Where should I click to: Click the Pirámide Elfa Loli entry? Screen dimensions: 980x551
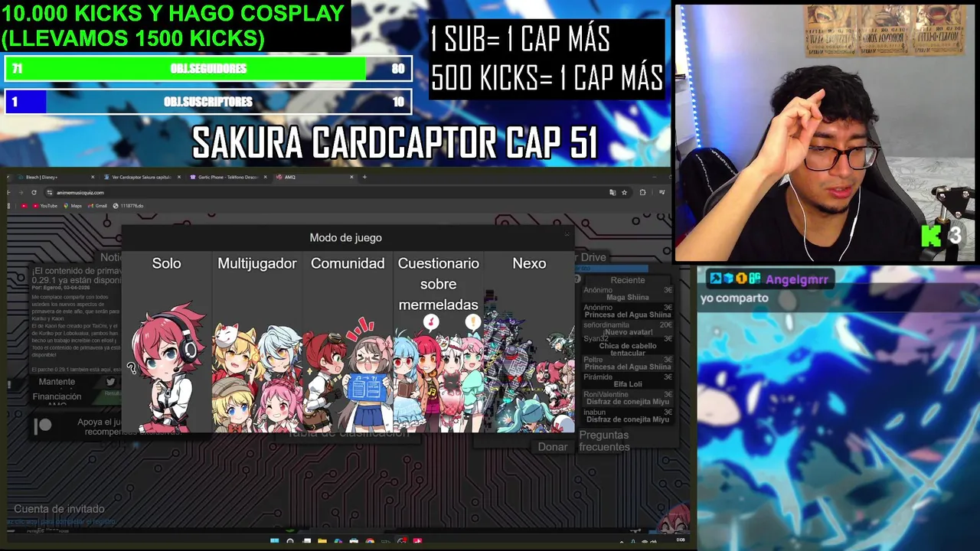click(x=627, y=380)
